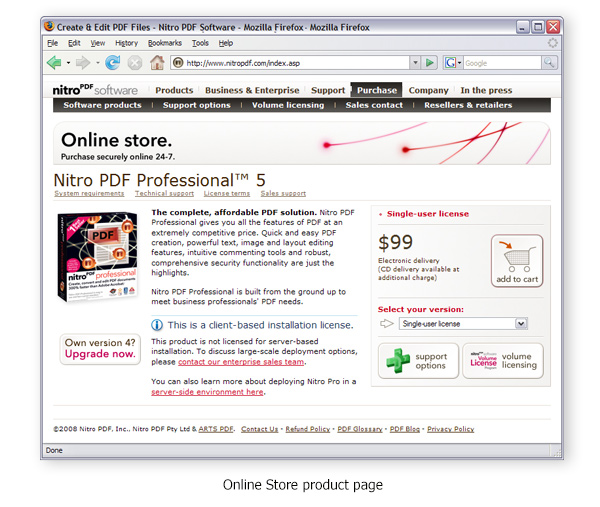Open the Support nav tab
600x507 pixels.
pyautogui.click(x=328, y=90)
